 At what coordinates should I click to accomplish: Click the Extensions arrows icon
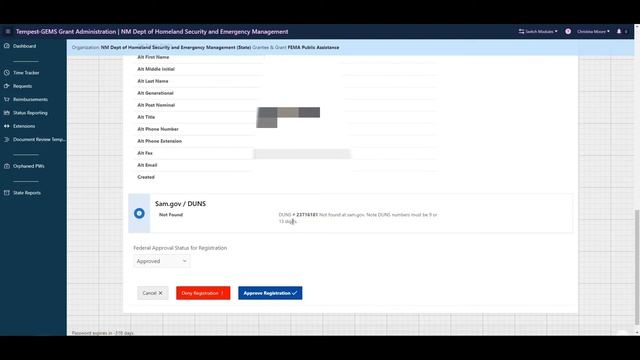pyautogui.click(x=7, y=126)
